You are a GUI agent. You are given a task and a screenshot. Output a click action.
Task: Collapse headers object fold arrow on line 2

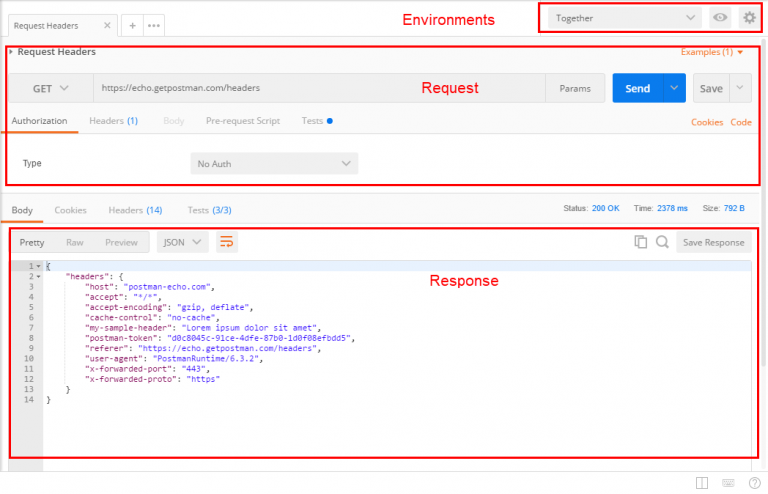[39, 277]
